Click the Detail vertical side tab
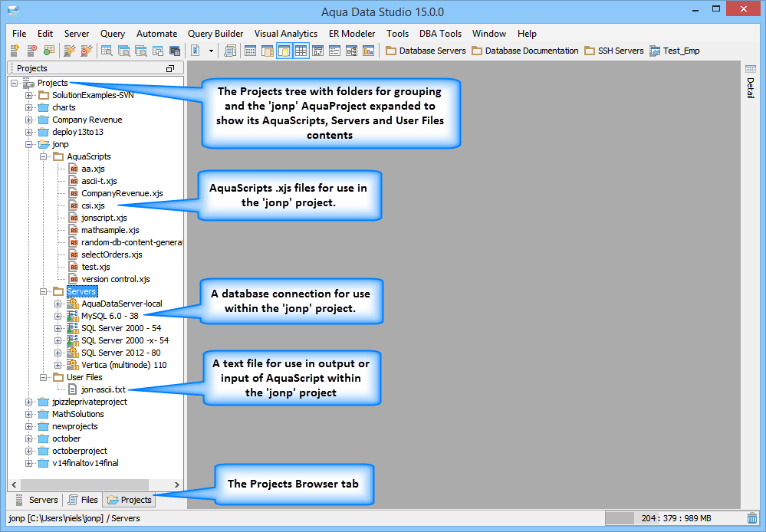 pos(751,88)
